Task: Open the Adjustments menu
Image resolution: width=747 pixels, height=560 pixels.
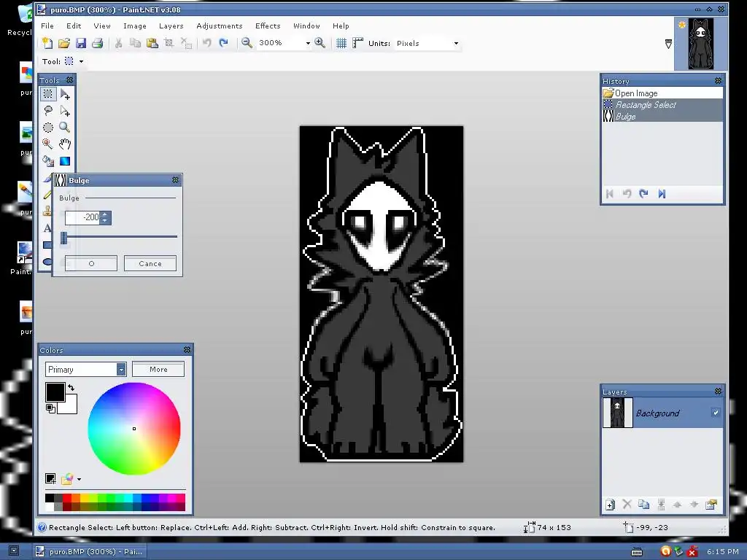Action: coord(219,26)
